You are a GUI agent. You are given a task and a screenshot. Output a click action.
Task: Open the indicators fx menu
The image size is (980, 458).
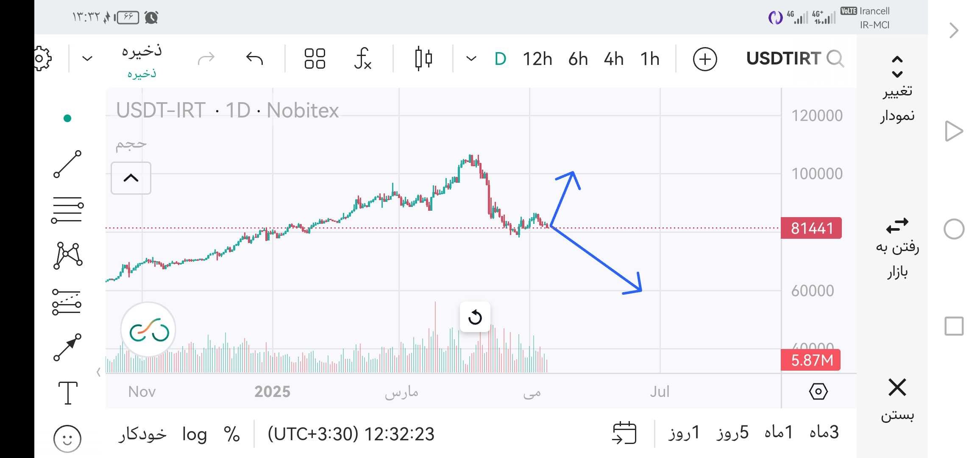pos(362,59)
